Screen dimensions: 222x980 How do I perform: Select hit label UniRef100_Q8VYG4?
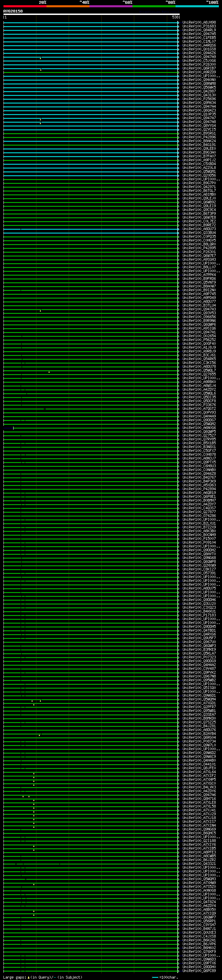(199, 125)
